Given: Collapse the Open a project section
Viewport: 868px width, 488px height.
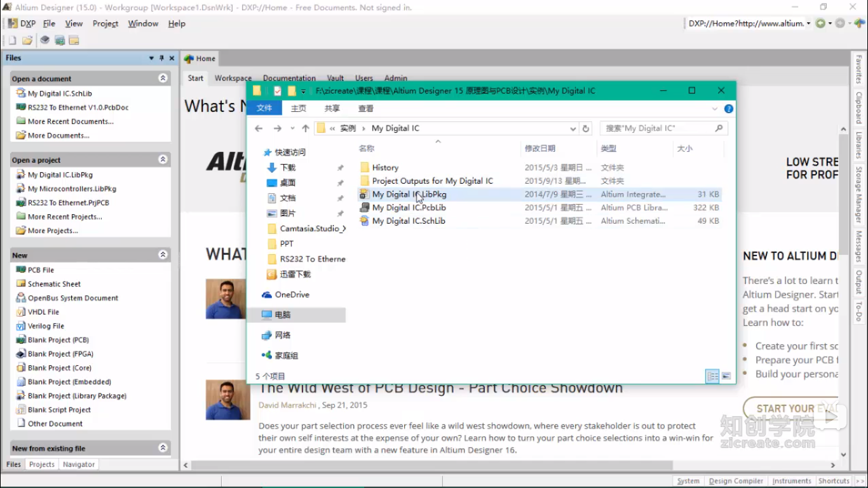Looking at the screenshot, I should tap(163, 159).
